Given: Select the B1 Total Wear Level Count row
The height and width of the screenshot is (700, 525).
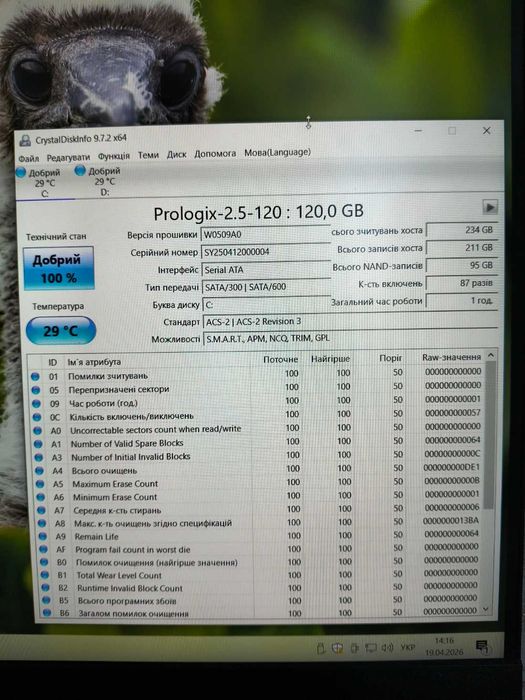Looking at the screenshot, I should click(x=262, y=575).
